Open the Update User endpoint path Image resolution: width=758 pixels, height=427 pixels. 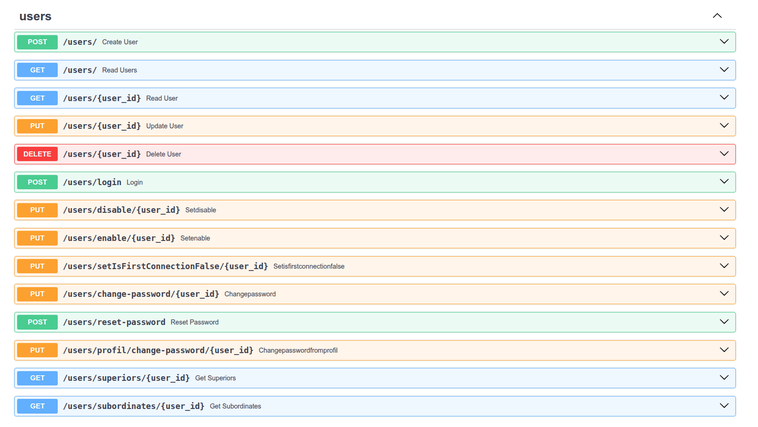[x=101, y=126]
